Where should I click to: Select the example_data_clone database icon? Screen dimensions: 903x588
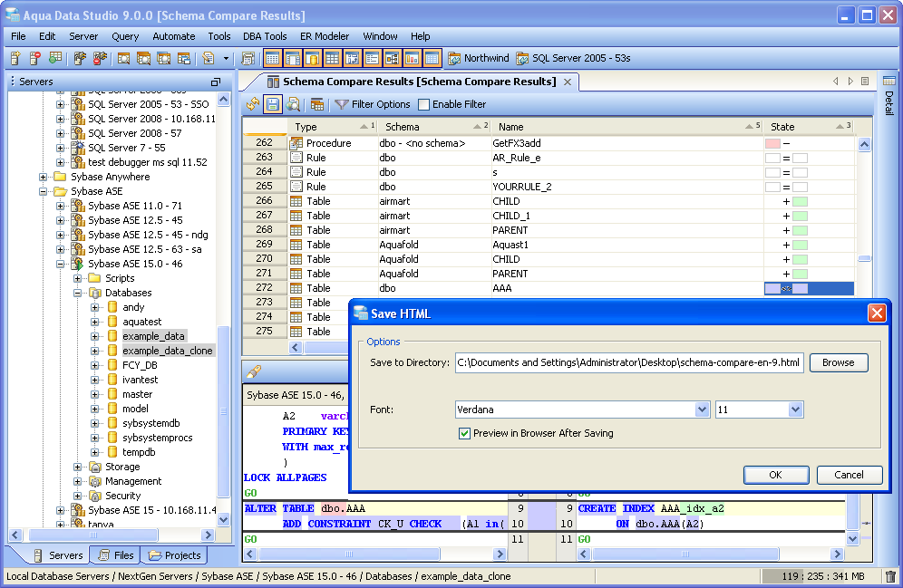pos(112,351)
